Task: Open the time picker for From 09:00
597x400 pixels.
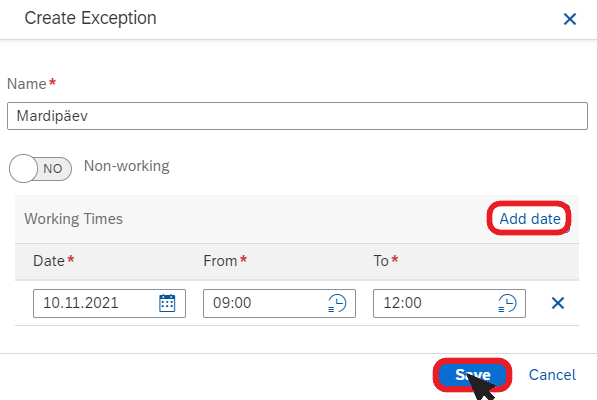Action: pos(337,303)
